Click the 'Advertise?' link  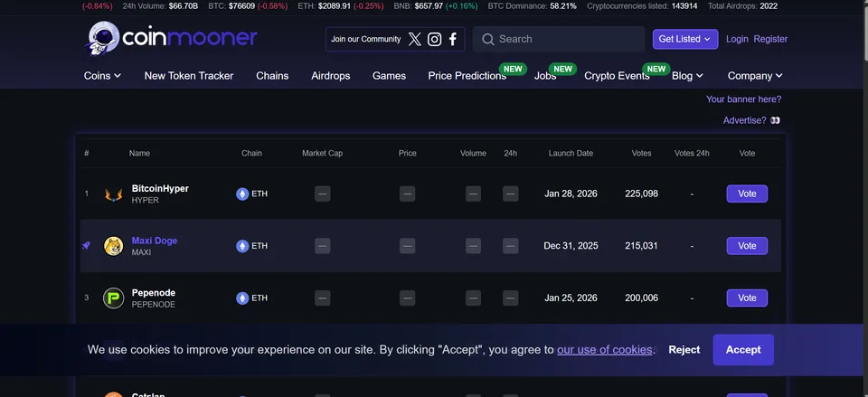pyautogui.click(x=744, y=120)
